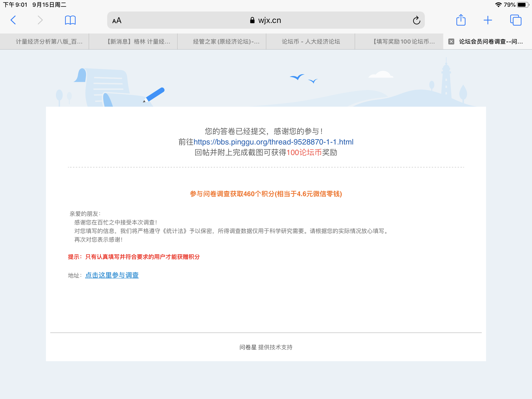This screenshot has height=399, width=532.
Task: Switch to 论坛币 - 人大经济论坛 tab
Action: [311, 42]
